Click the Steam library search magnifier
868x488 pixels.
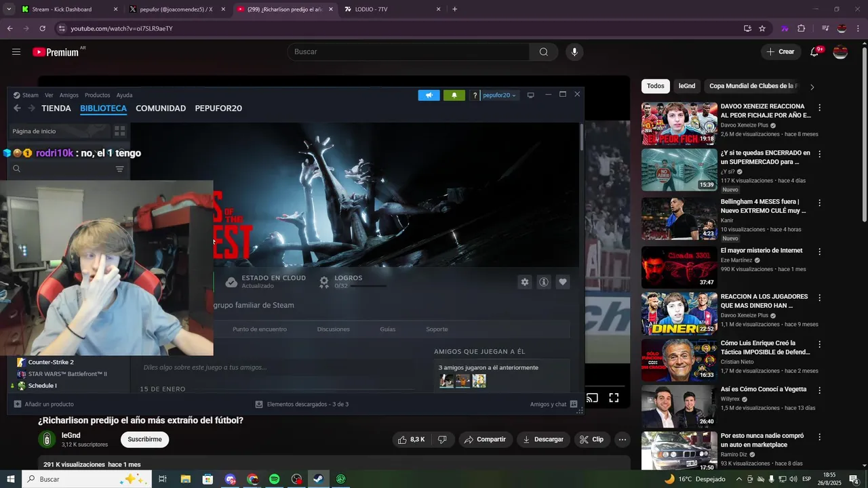pos(17,169)
